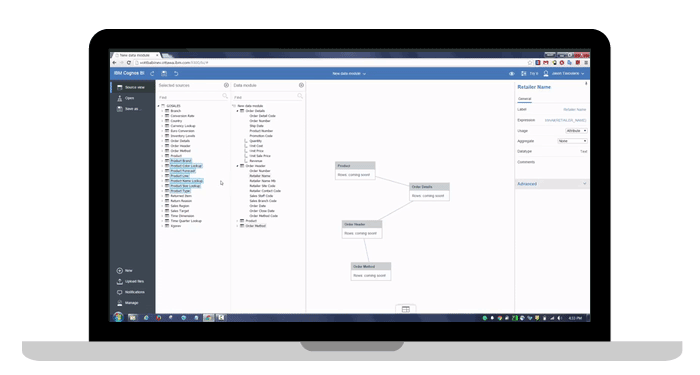Click the redo curved-arrow icon near IBM Cognos BI

[153, 73]
